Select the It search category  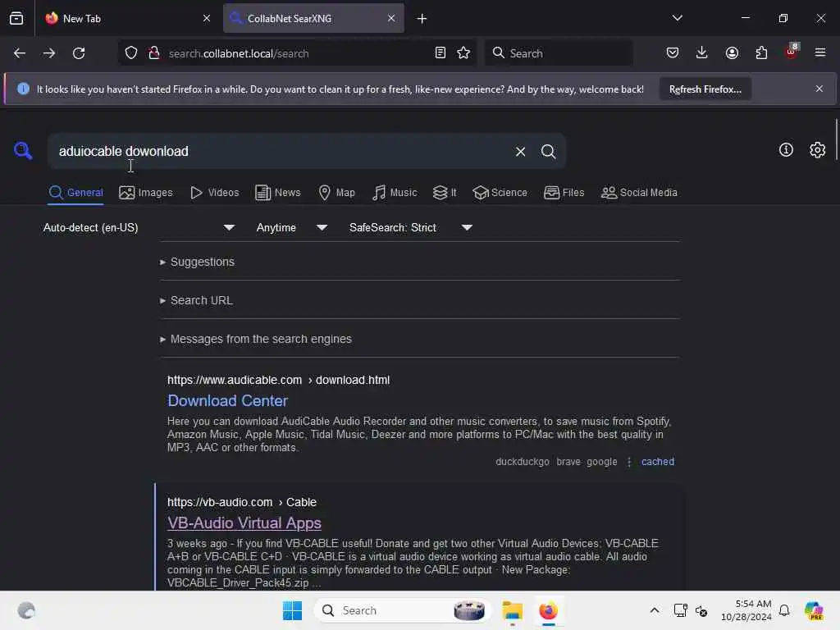point(445,193)
